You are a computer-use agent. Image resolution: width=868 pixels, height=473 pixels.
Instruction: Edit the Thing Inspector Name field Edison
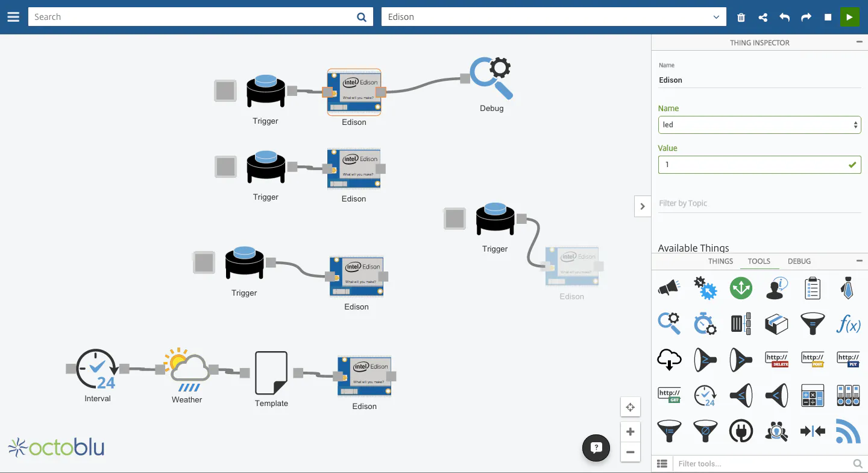pyautogui.click(x=759, y=80)
